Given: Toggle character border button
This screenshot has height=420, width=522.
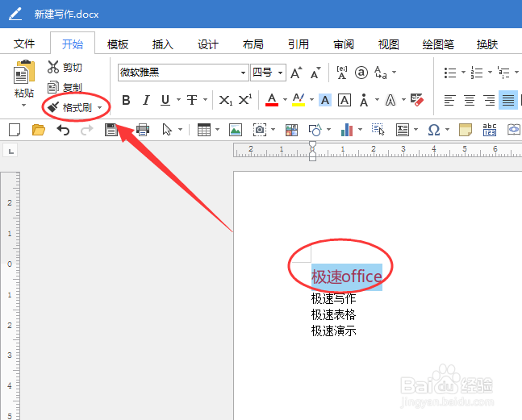Looking at the screenshot, I should point(345,100).
